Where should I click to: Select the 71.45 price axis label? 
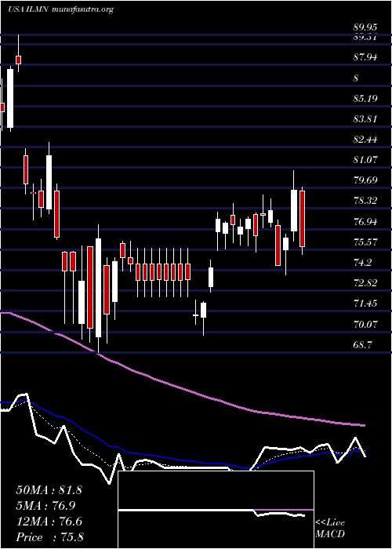coord(366,304)
